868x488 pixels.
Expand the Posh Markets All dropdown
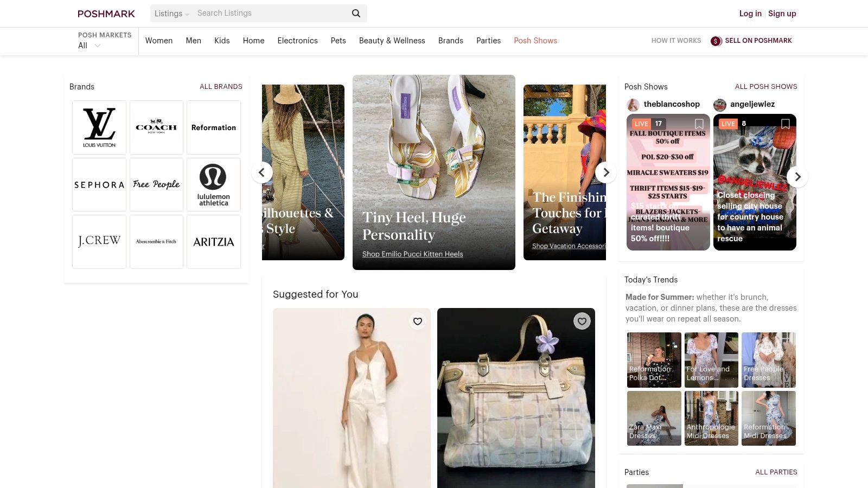(90, 46)
